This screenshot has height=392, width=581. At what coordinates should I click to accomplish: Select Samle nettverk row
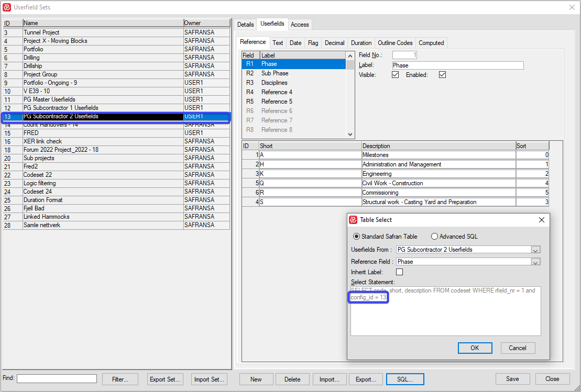[116, 225]
